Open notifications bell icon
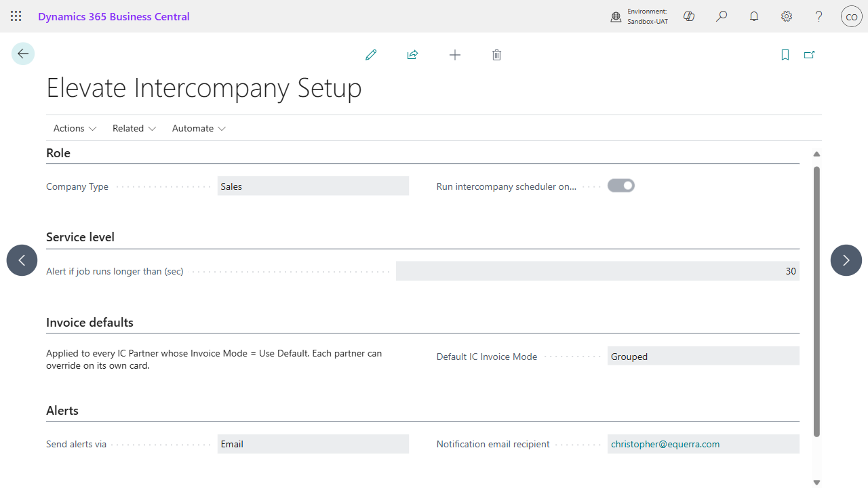 point(754,16)
